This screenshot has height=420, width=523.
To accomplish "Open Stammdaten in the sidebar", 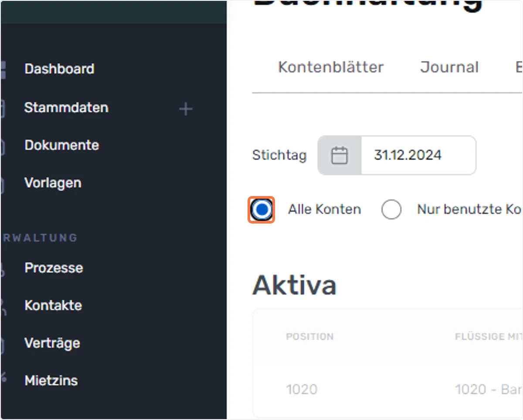I will pos(66,108).
